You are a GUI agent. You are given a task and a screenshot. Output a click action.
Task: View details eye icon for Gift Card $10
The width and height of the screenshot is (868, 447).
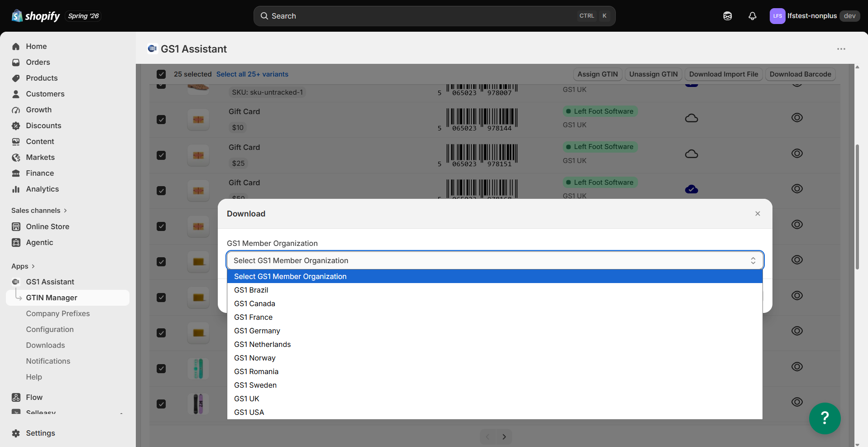tap(797, 118)
